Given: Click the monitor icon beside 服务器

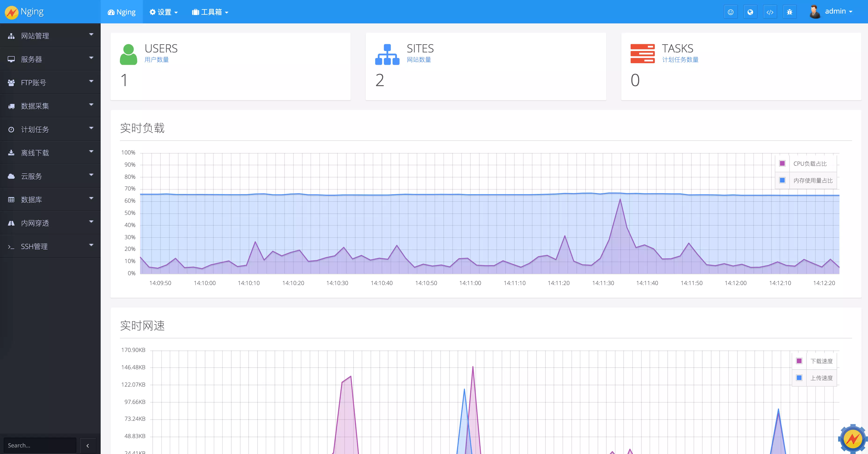Looking at the screenshot, I should (11, 59).
